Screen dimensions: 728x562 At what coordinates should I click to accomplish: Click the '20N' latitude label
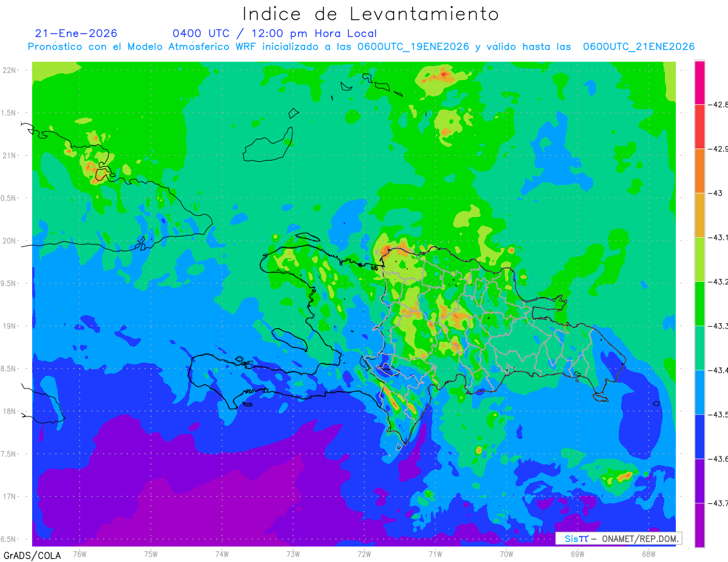pos(10,241)
